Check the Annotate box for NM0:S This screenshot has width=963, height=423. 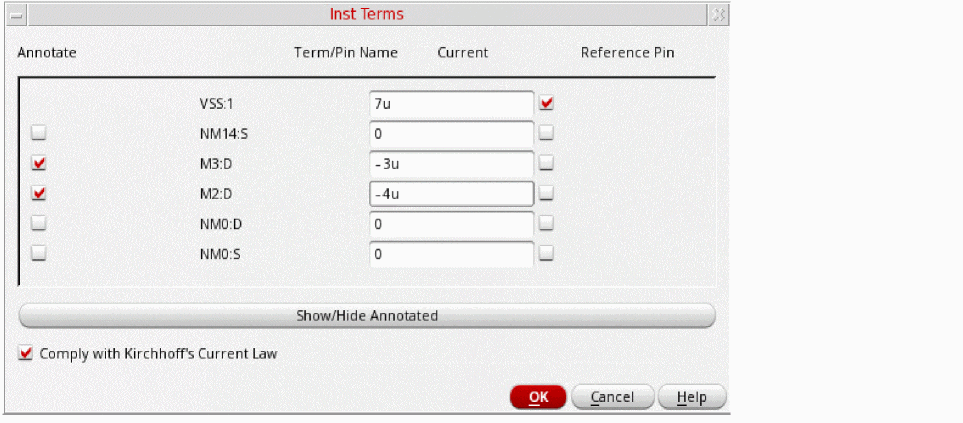point(39,254)
